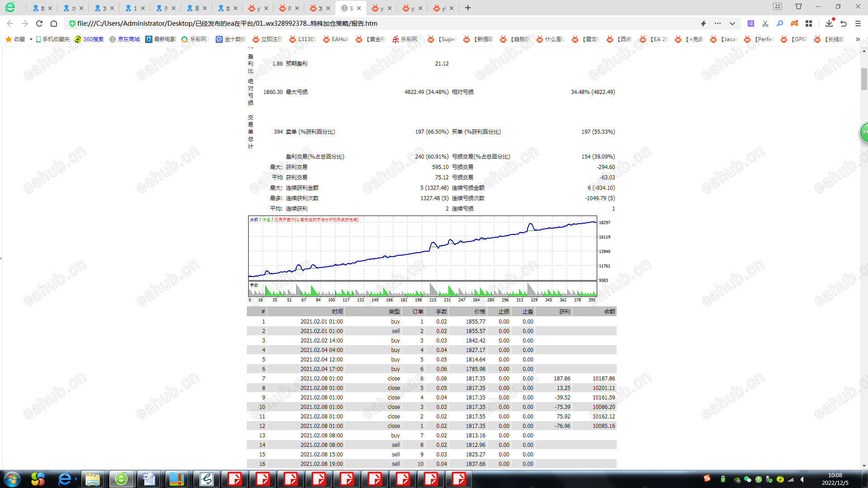The height and width of the screenshot is (488, 868).
Task: Expand hidden bookmarks overflow chevron
Action: 858,39
